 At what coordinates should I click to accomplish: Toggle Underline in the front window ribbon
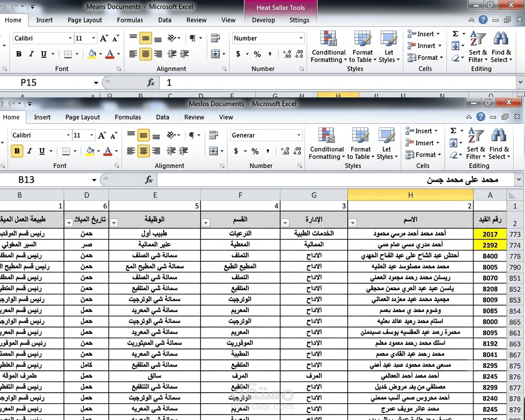(x=42, y=151)
